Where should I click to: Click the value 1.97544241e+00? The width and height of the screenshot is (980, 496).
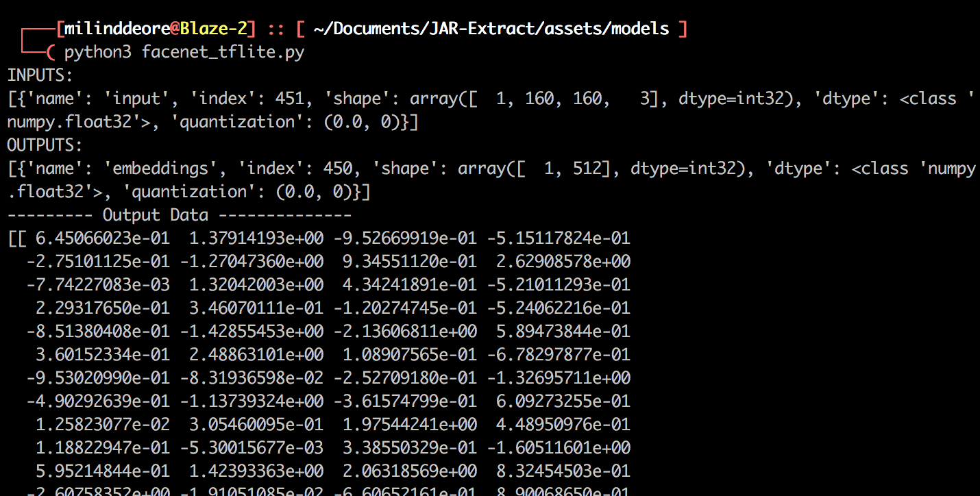pos(410,425)
